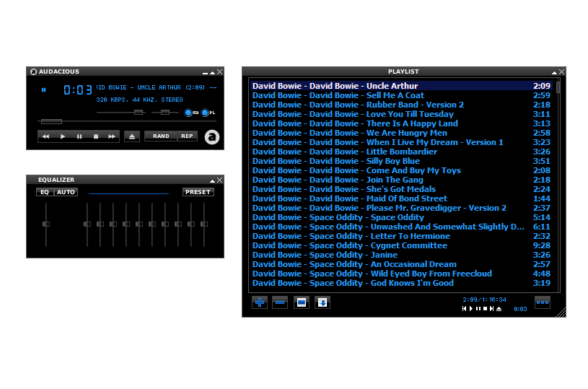Select 'Wild Eyed Boy From Freecloud' track
Screen dimensions: 588x389
point(401,274)
